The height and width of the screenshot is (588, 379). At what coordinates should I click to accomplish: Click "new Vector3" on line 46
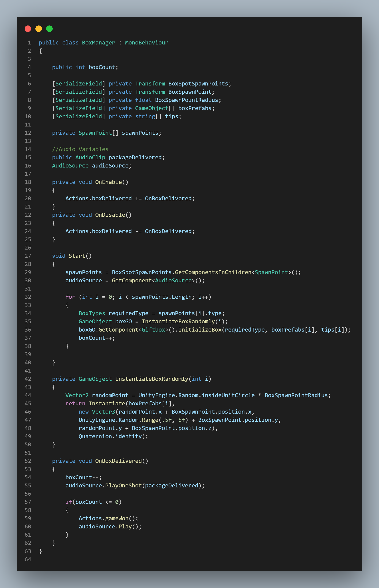97,412
